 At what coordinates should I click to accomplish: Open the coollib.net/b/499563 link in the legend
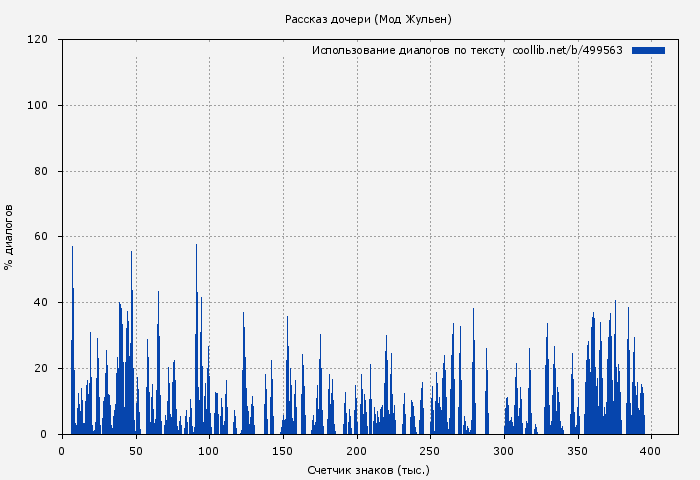567,50
